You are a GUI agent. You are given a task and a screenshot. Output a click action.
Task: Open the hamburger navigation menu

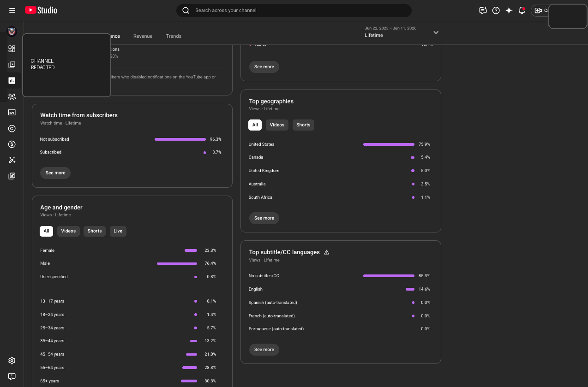[x=12, y=10]
